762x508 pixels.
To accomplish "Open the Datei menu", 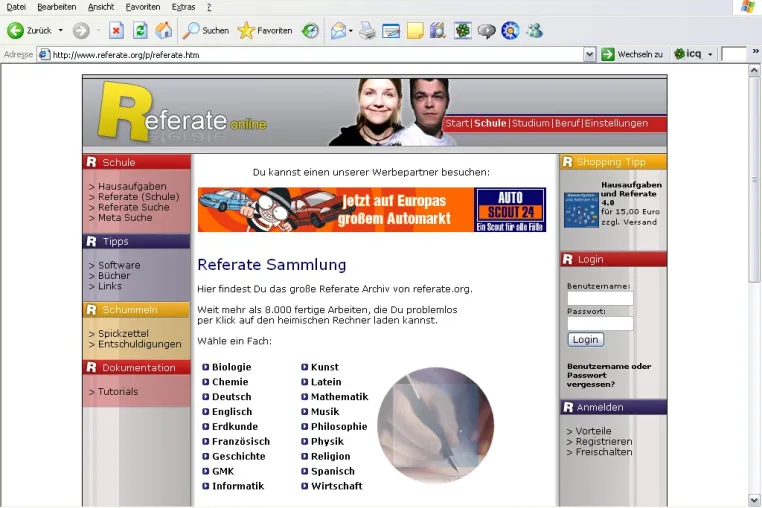I will (16, 7).
